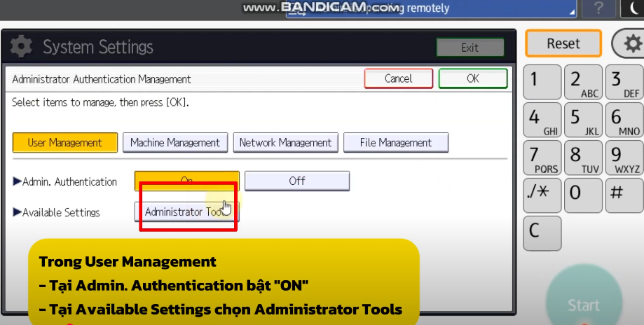Tap keypad number 9 WXYZ
The image size is (644, 325).
point(624,158)
